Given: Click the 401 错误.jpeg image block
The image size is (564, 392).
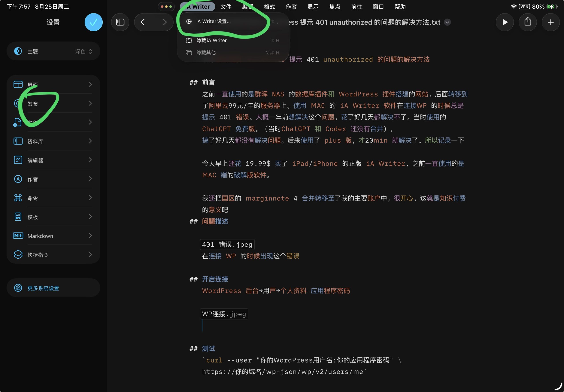Looking at the screenshot, I should coord(227,244).
